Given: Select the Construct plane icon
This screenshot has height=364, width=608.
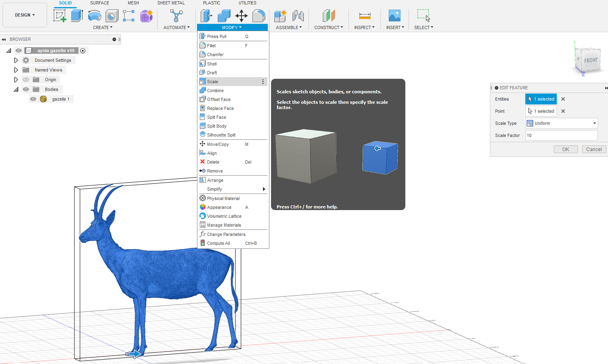Looking at the screenshot, I should click(x=328, y=15).
